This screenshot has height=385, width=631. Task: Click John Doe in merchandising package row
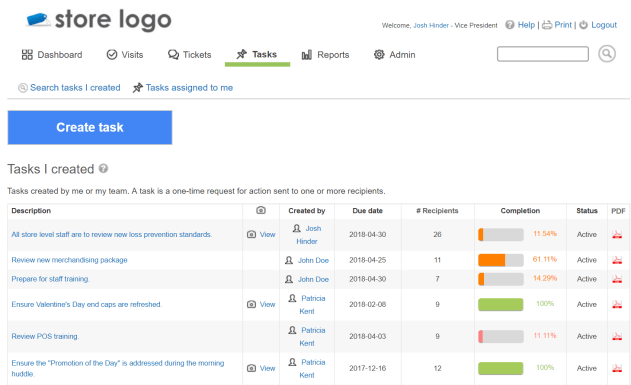point(313,260)
